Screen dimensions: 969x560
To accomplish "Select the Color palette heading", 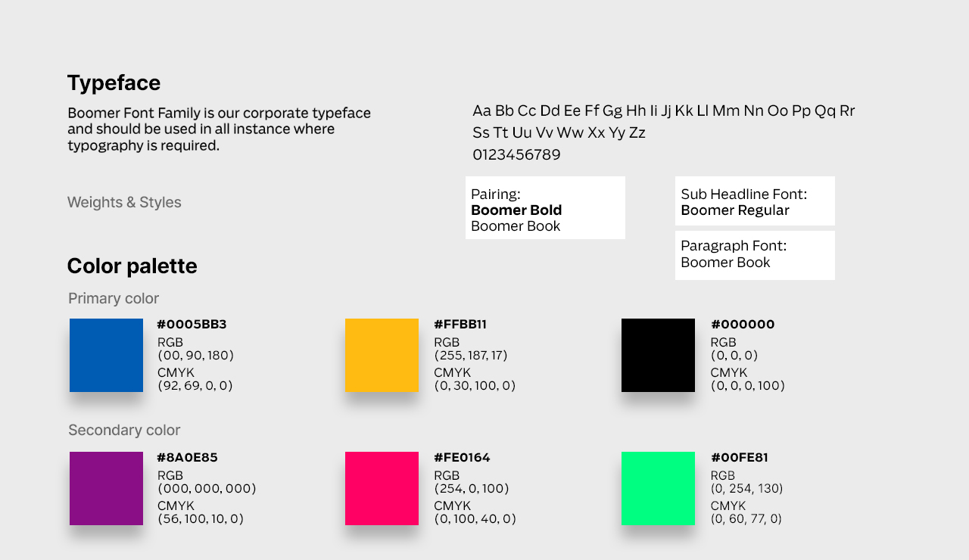I will click(x=132, y=266).
